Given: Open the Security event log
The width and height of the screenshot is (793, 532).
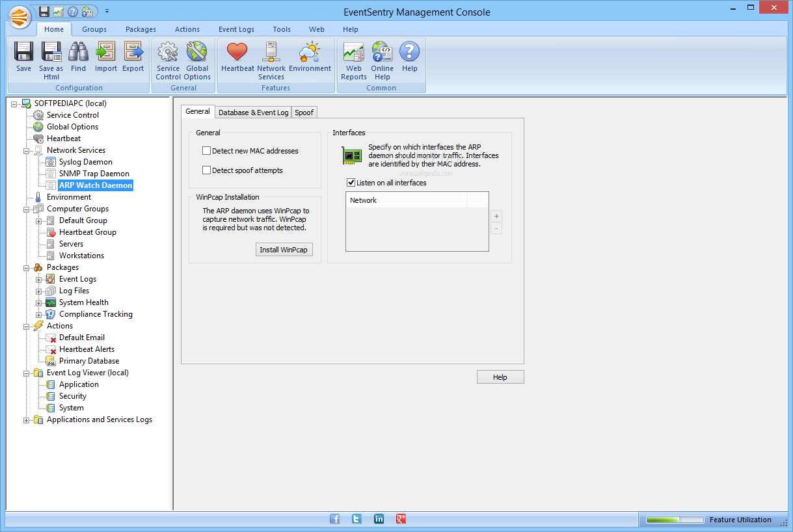Looking at the screenshot, I should [73, 396].
